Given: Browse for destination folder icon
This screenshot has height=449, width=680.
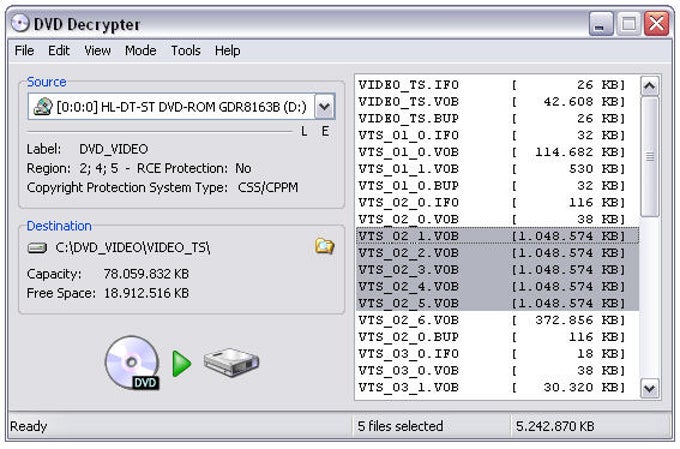Looking at the screenshot, I should [324, 246].
